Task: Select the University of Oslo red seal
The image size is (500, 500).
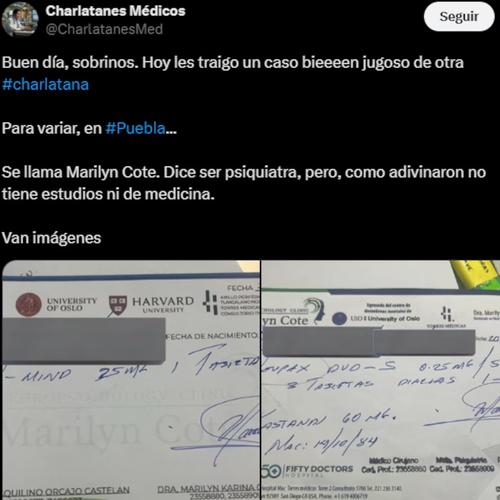Action: pos(29,304)
